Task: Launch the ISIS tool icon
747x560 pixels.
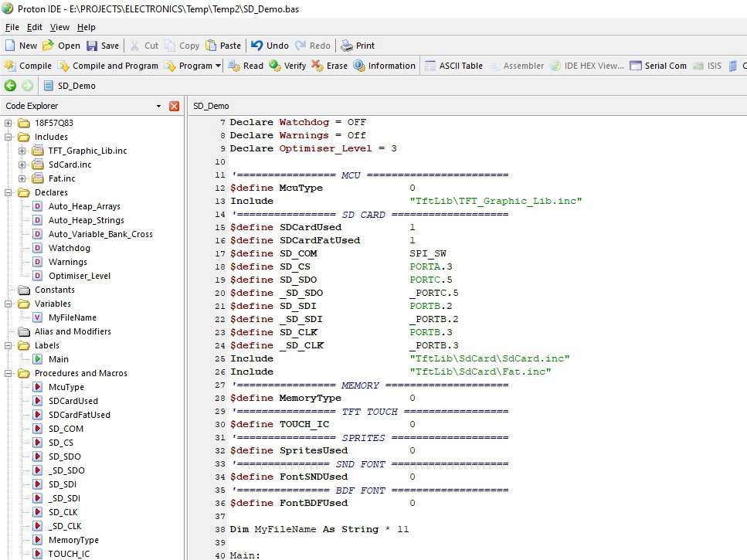Action: [x=698, y=66]
